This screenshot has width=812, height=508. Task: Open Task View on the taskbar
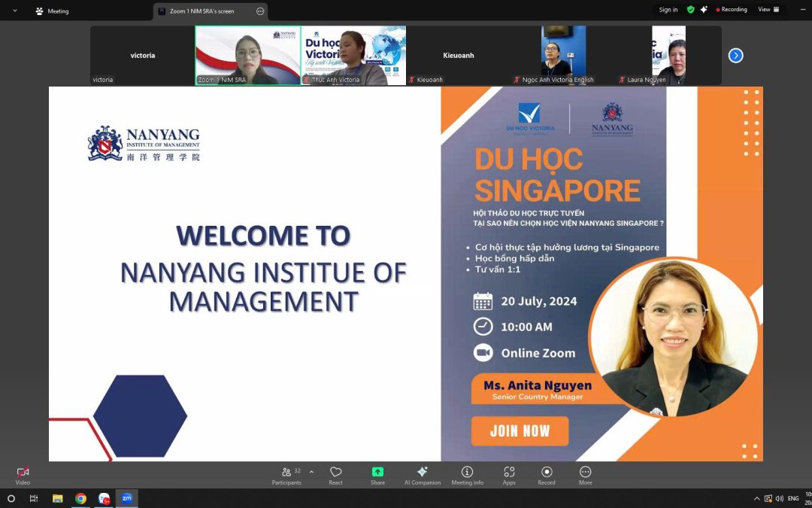pyautogui.click(x=34, y=499)
